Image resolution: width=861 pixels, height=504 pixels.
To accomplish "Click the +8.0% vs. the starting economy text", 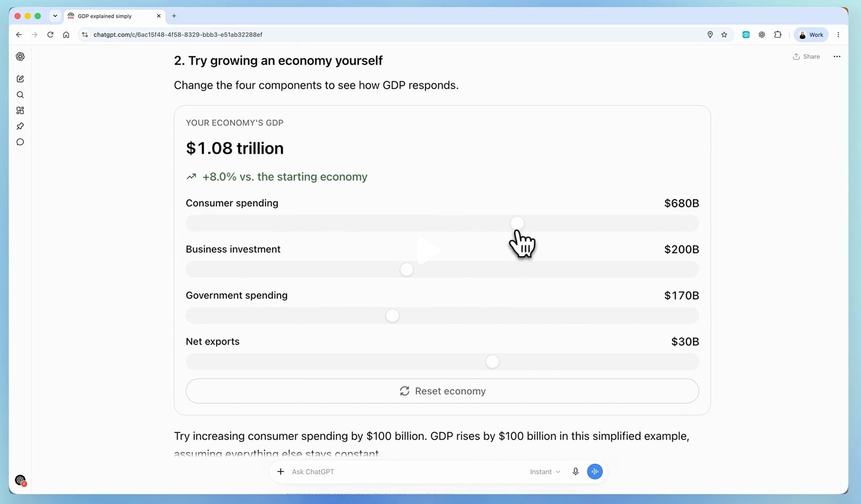I will click(x=284, y=176).
